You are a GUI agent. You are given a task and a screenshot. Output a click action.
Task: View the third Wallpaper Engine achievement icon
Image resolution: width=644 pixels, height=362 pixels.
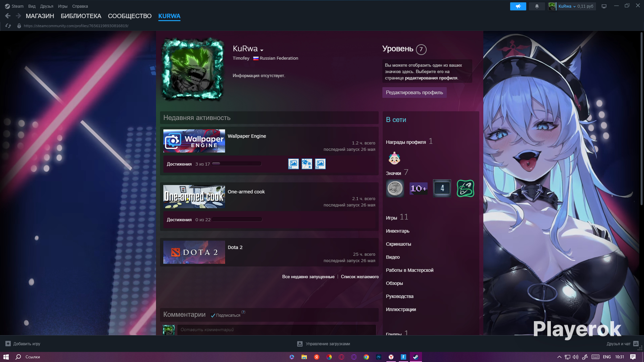[x=320, y=164]
